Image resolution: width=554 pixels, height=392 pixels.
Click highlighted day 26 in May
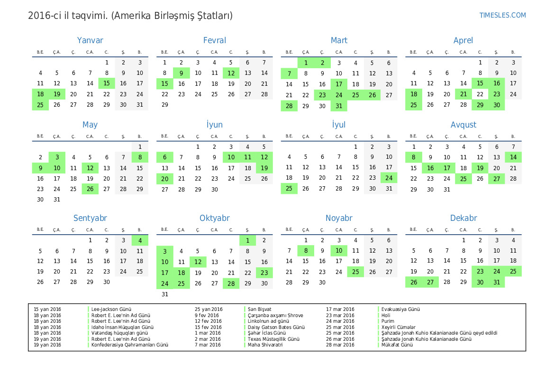(x=90, y=189)
